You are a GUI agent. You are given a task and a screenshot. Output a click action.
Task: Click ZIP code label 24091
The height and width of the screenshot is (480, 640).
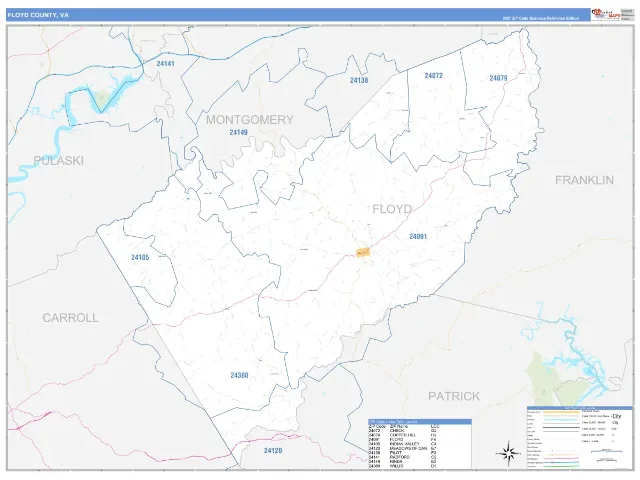pyautogui.click(x=418, y=236)
